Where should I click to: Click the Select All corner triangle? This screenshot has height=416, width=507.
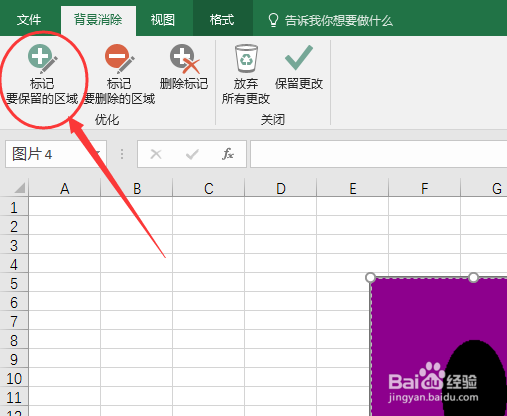pyautogui.click(x=19, y=188)
